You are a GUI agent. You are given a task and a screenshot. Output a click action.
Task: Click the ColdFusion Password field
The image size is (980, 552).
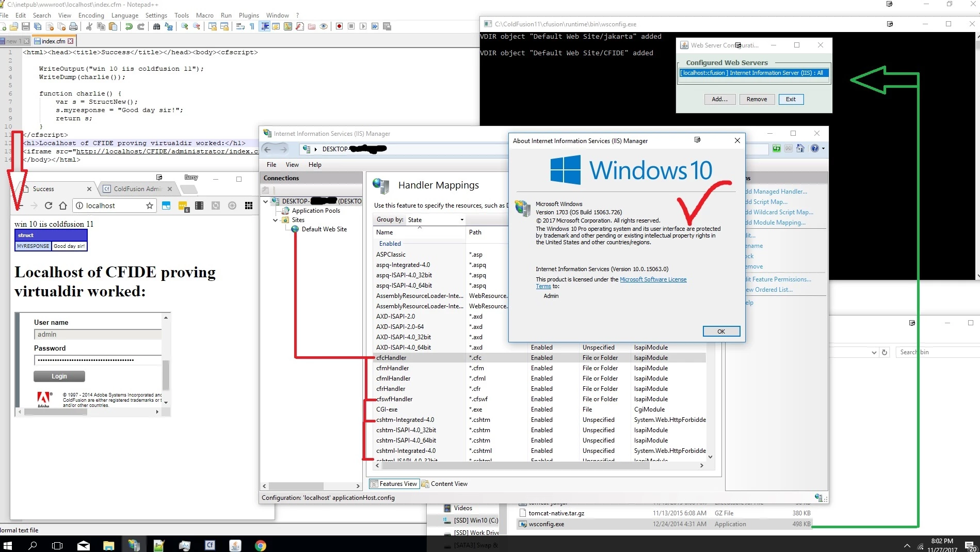point(98,360)
